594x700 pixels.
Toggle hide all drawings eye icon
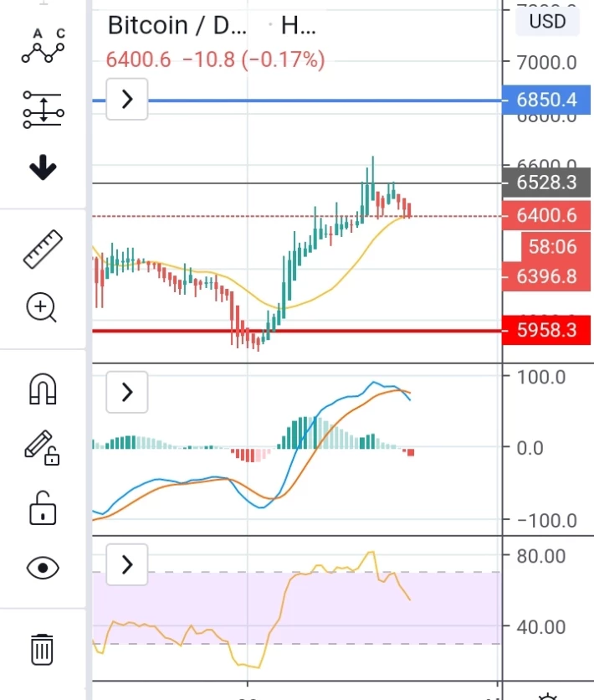(x=43, y=568)
